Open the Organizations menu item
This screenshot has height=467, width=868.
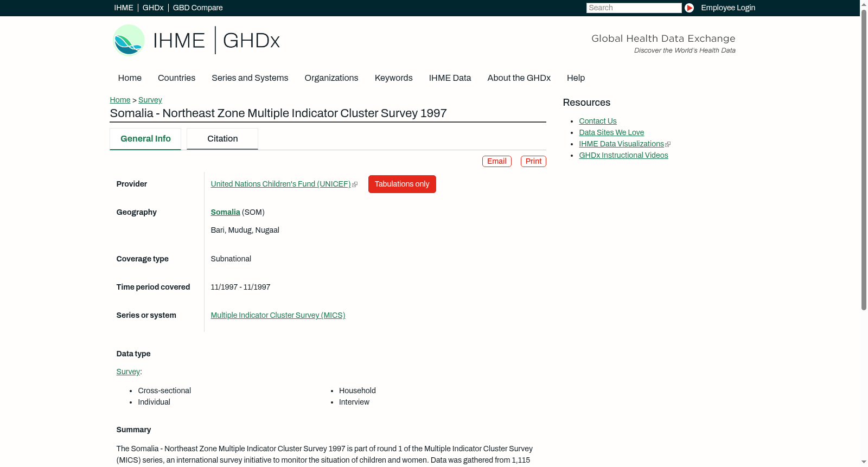(x=331, y=78)
